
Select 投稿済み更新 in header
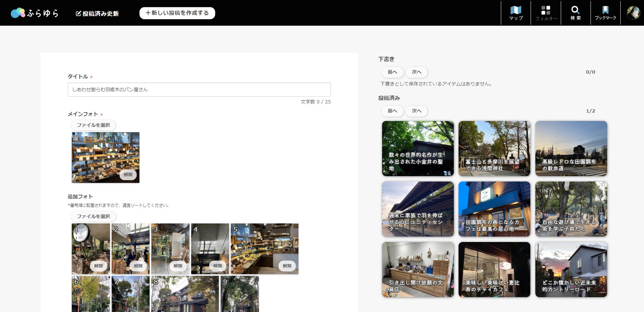point(97,14)
